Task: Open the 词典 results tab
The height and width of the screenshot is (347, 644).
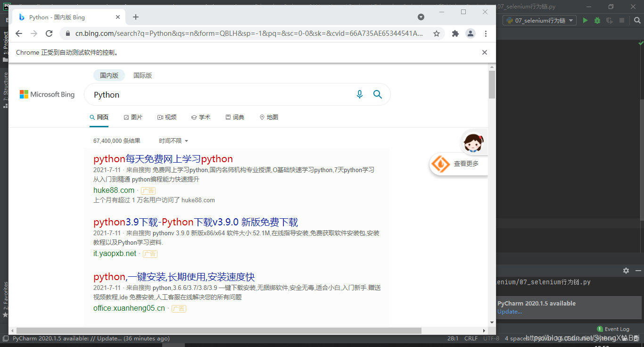Action: click(235, 117)
